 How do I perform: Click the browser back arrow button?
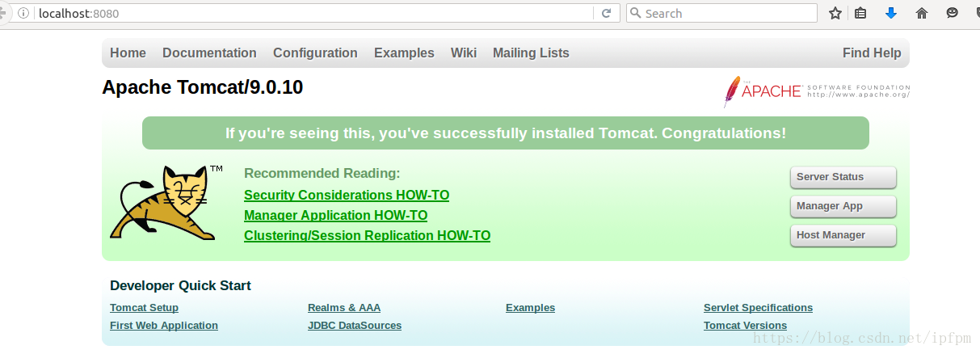pyautogui.click(x=3, y=13)
